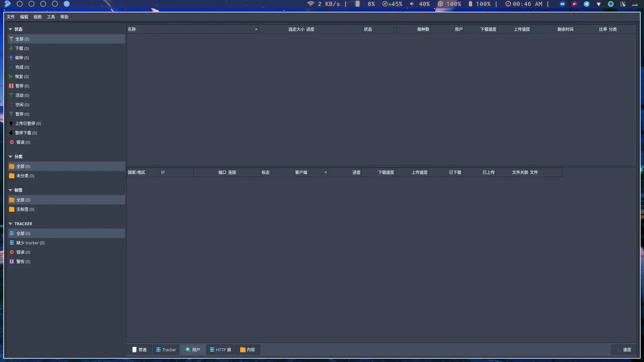Toggle the 速度 speed graph button
The width and height of the screenshot is (644, 362).
(x=624, y=350)
